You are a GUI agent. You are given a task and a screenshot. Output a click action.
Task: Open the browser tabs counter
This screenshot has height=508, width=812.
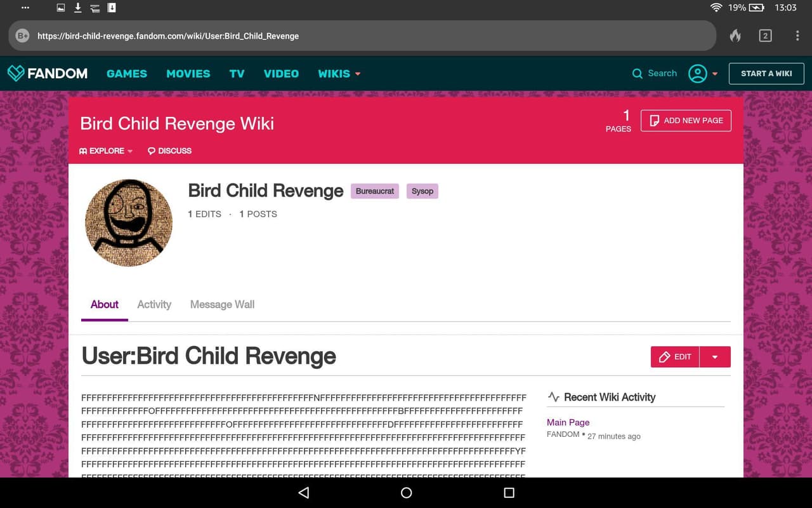765,36
